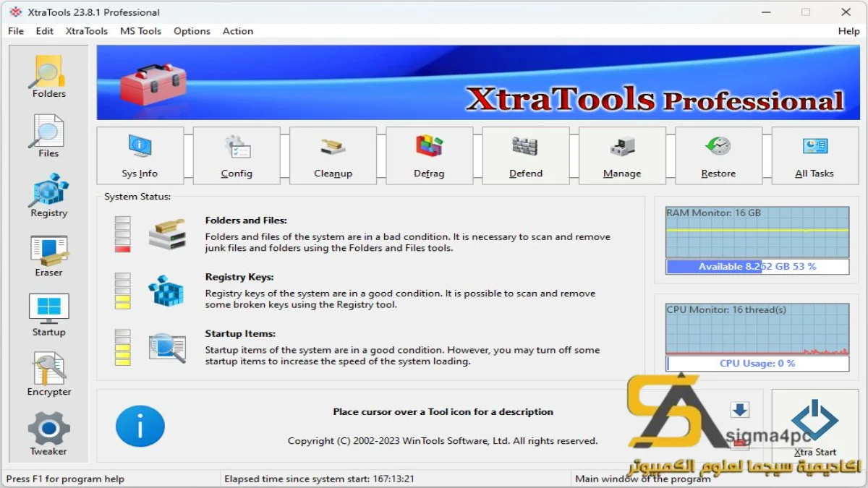868x488 pixels.
Task: Click the Folders and Files status level indicator
Action: (123, 234)
